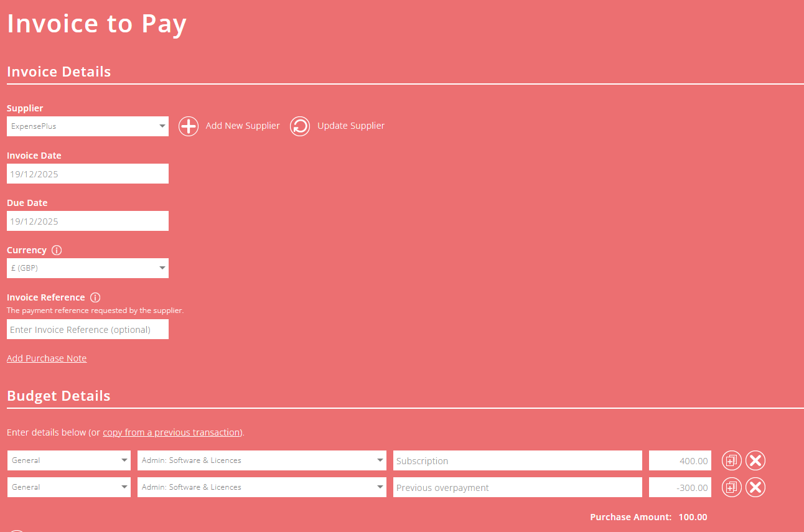Click the Add Purchase Note link
This screenshot has width=804, height=532.
(47, 358)
